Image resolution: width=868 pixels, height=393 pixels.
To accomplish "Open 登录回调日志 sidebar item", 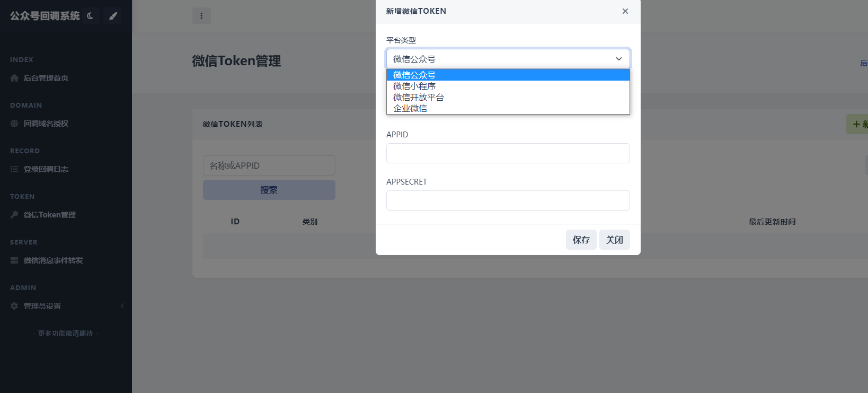I will 46,169.
